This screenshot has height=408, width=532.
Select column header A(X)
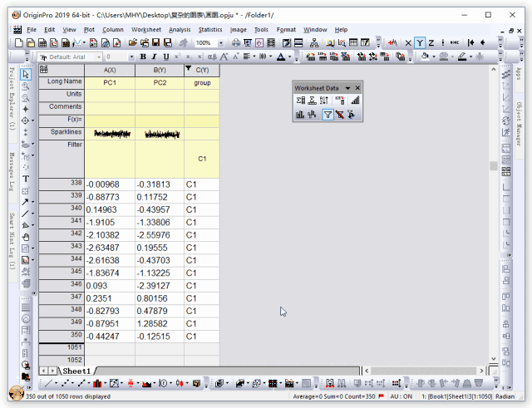tap(110, 70)
